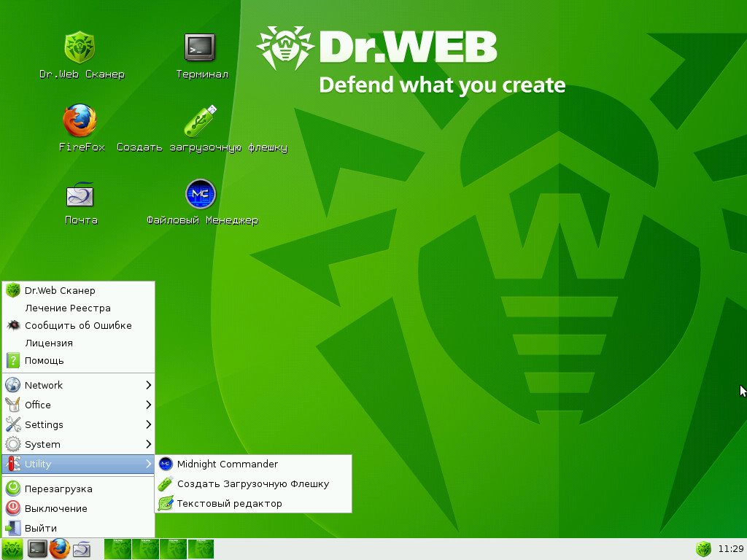Click the Создать загрузочную флешку desktop icon
747x560 pixels.
point(200,120)
